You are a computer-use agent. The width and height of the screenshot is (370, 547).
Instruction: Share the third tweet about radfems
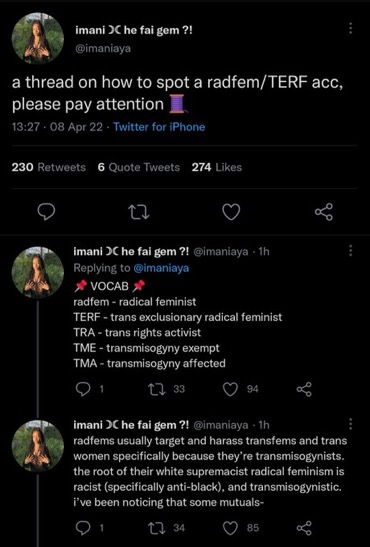304,528
